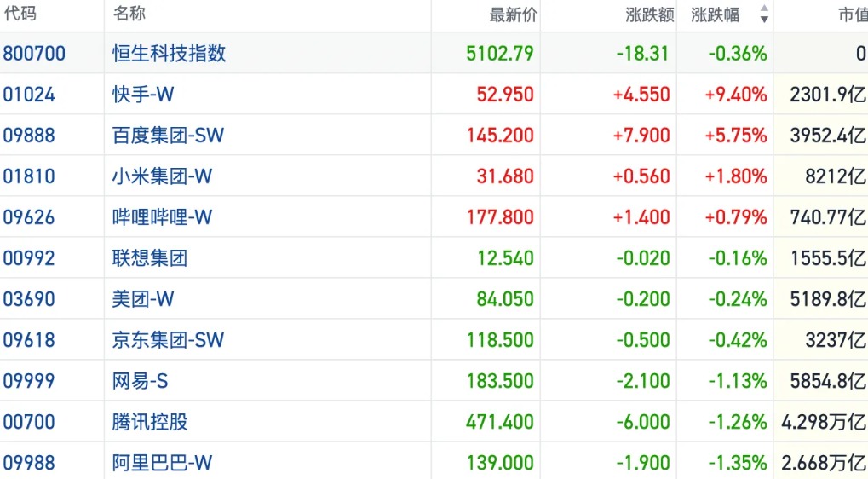
Task: Click the latest price 5102.79
Action: (x=500, y=54)
